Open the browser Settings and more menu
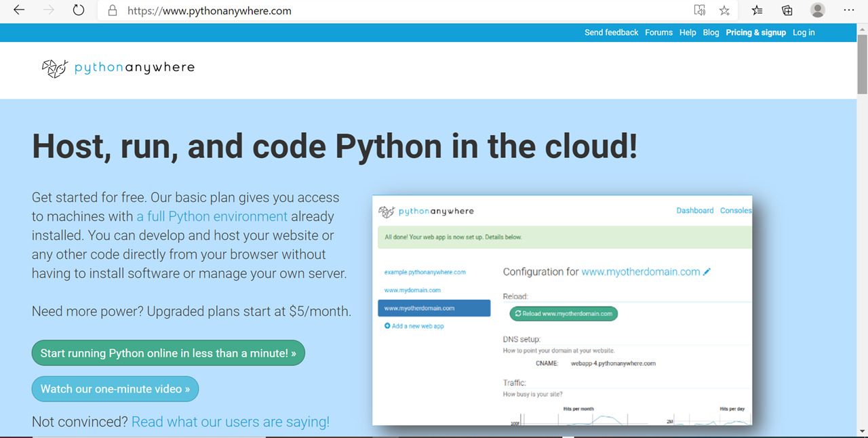Viewport: 868px width, 438px height. (x=849, y=10)
